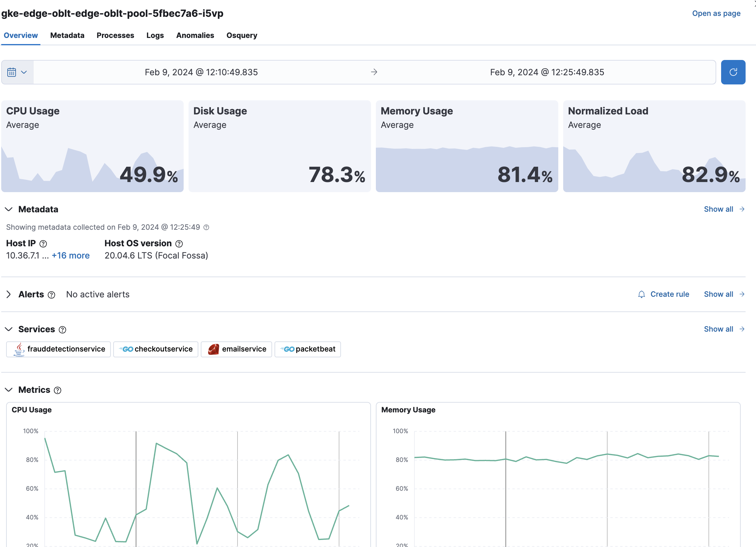Click the Java icon of frauddetectionservice
Viewport: 756px width, 547px height.
(x=19, y=349)
